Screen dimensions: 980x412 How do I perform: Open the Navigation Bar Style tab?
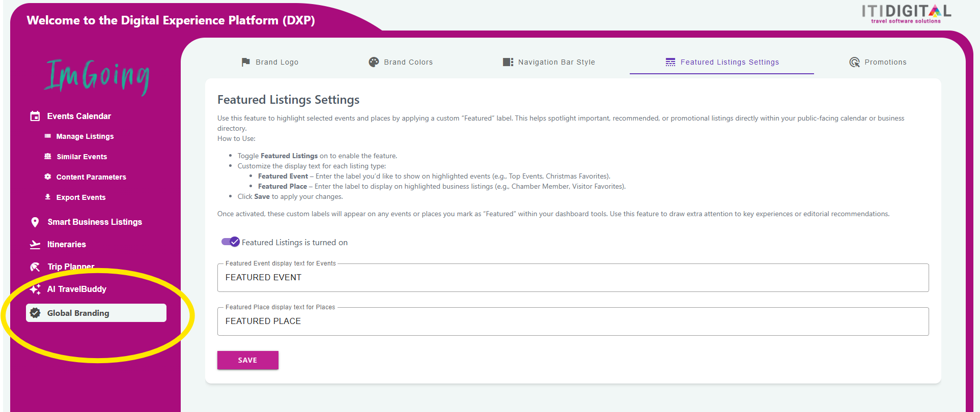pos(549,62)
